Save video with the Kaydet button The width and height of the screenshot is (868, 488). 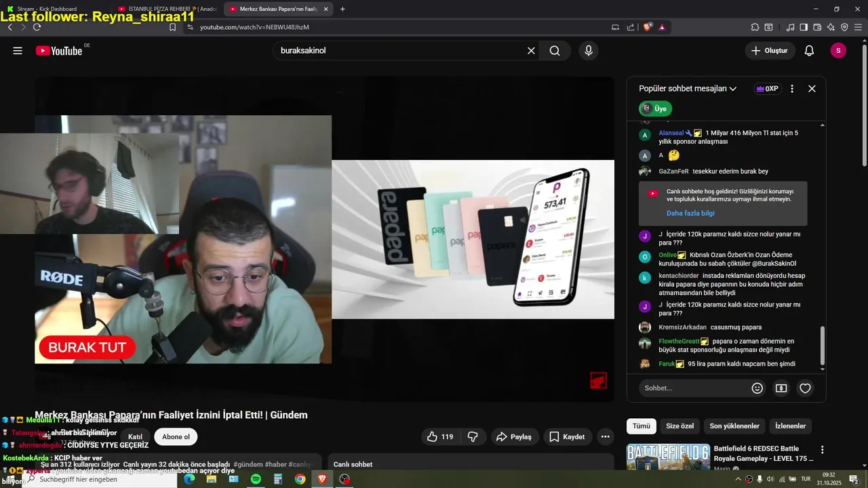tap(567, 437)
